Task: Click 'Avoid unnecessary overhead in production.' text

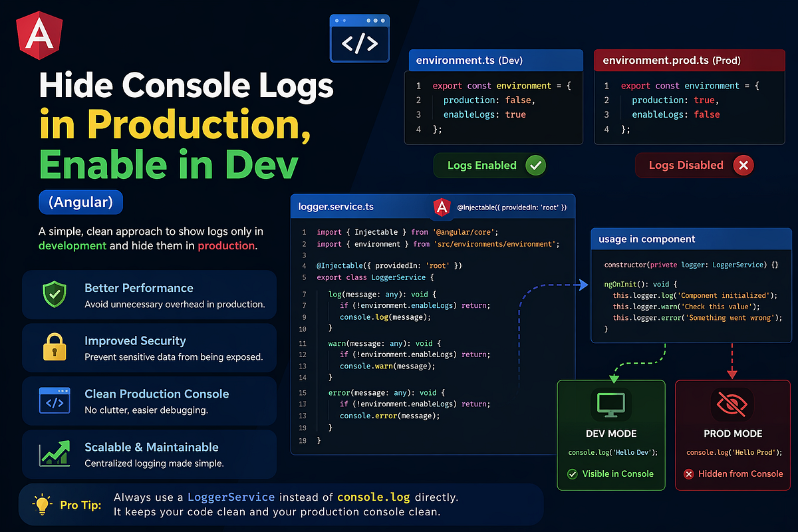Action: click(x=175, y=305)
